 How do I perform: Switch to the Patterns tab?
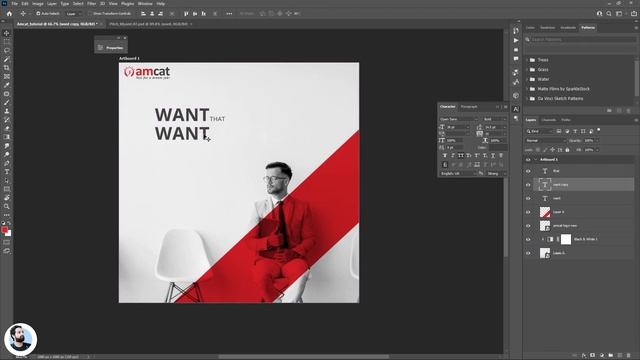pyautogui.click(x=588, y=28)
